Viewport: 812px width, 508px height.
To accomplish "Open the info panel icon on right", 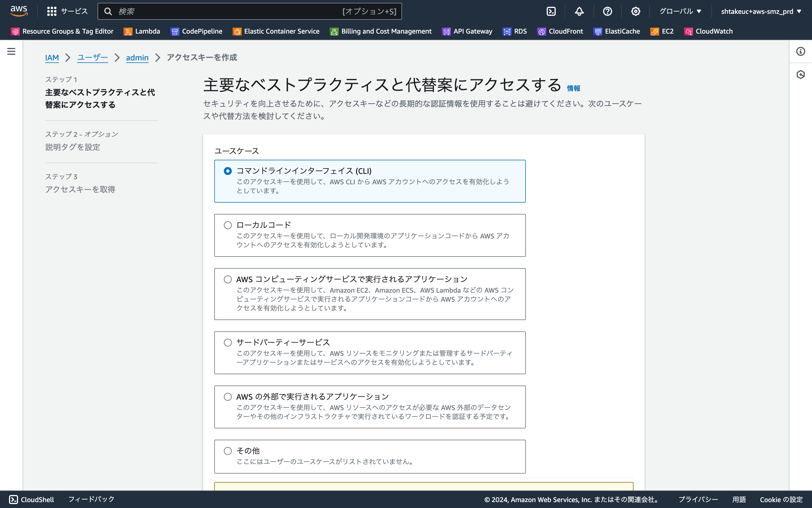I will coord(801,51).
